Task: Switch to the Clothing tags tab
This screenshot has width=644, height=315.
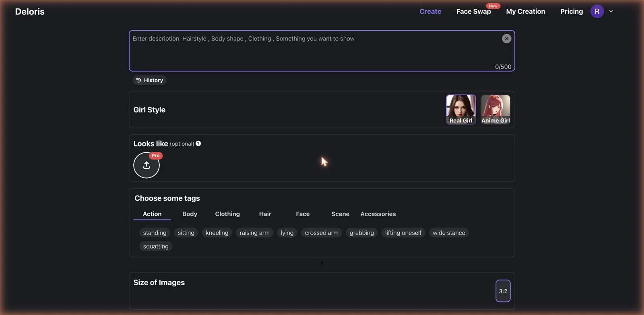Action: point(227,214)
